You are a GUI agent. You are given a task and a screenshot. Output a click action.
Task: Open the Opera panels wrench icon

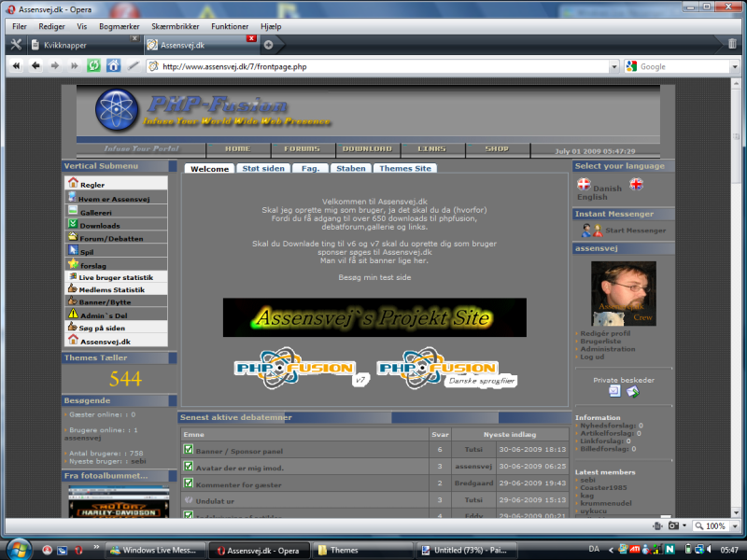pyautogui.click(x=16, y=45)
